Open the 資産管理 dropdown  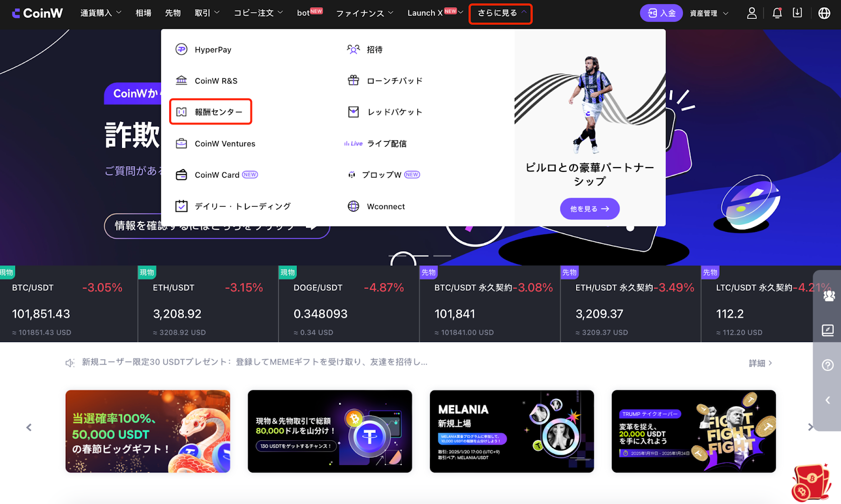pyautogui.click(x=709, y=13)
